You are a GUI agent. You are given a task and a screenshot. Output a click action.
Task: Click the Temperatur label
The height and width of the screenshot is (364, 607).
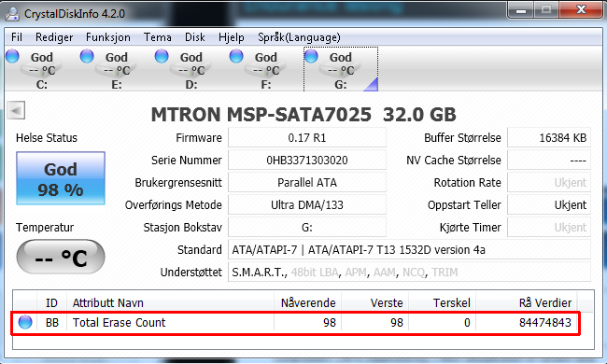(x=45, y=228)
